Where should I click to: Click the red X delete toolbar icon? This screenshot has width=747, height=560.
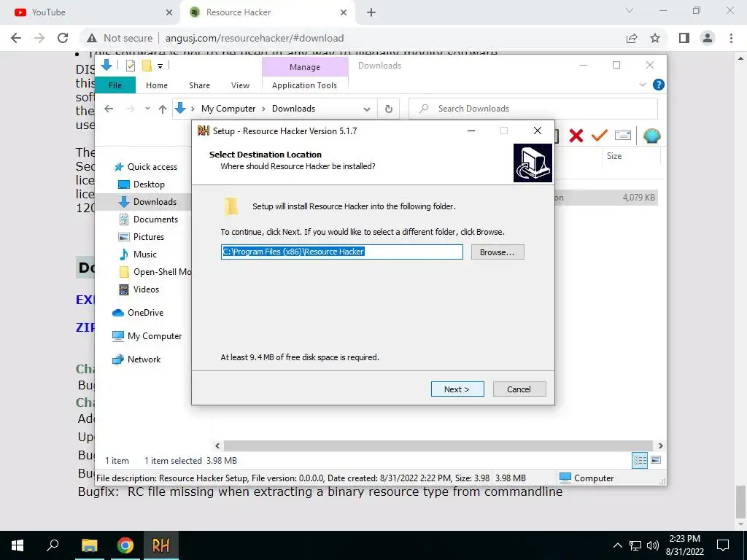(x=576, y=136)
